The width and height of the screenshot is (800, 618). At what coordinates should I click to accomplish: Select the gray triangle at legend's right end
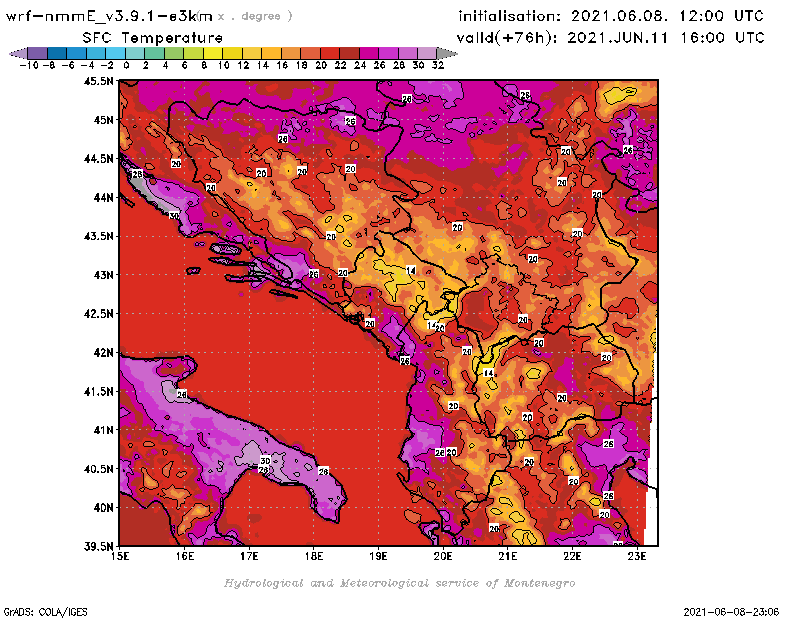[x=446, y=53]
